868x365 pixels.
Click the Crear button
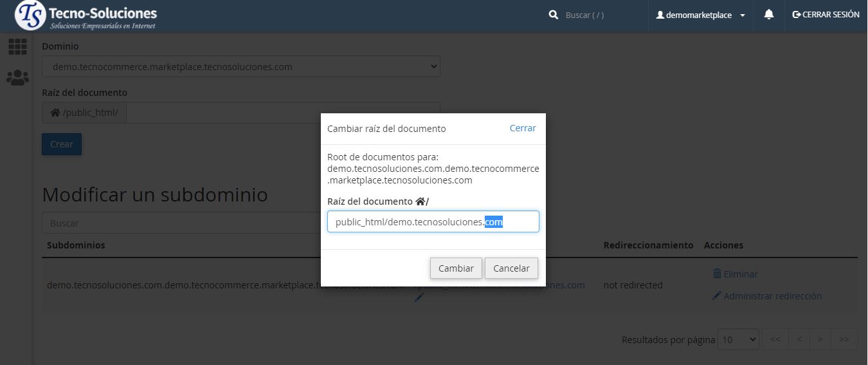[x=62, y=144]
